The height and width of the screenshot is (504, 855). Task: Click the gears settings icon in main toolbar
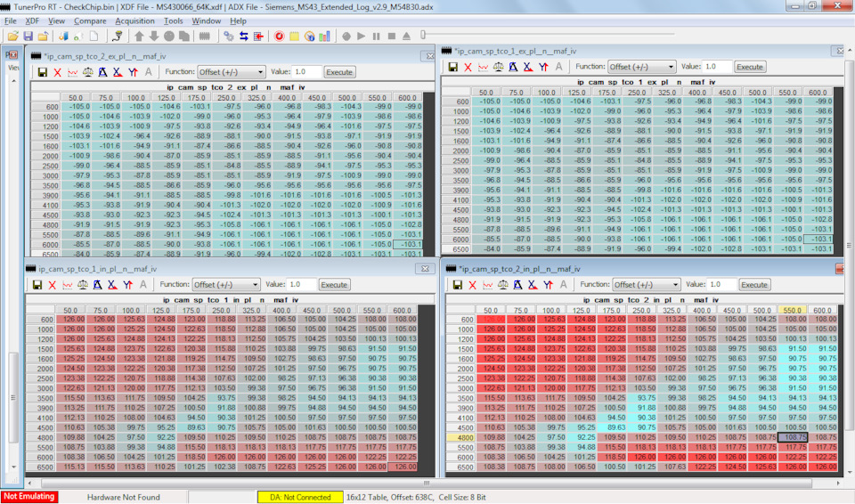(x=229, y=36)
